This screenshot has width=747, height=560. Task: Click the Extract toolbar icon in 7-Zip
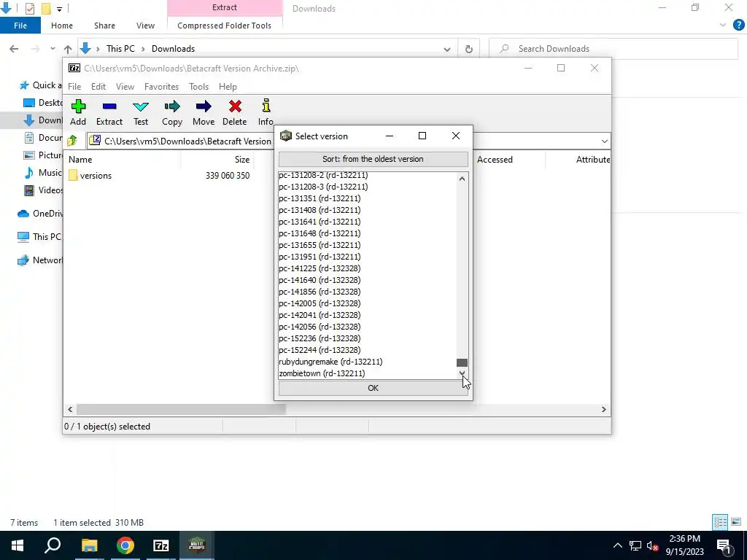point(109,112)
